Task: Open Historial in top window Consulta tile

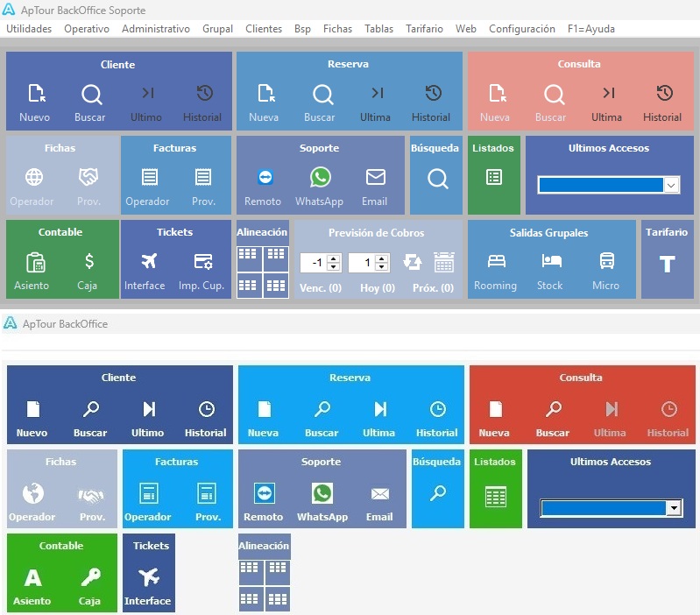Action: tap(662, 103)
